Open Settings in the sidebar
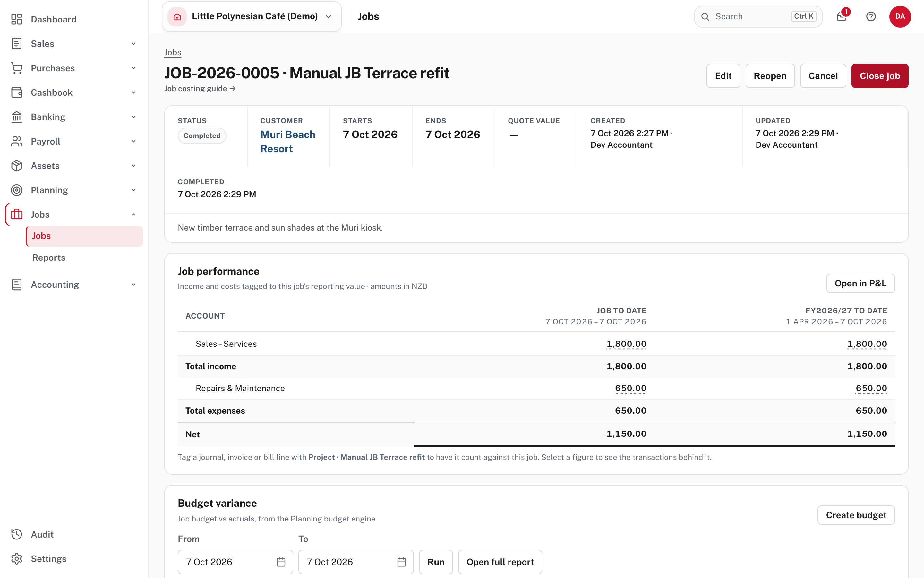Image resolution: width=924 pixels, height=578 pixels. [x=74, y=558]
